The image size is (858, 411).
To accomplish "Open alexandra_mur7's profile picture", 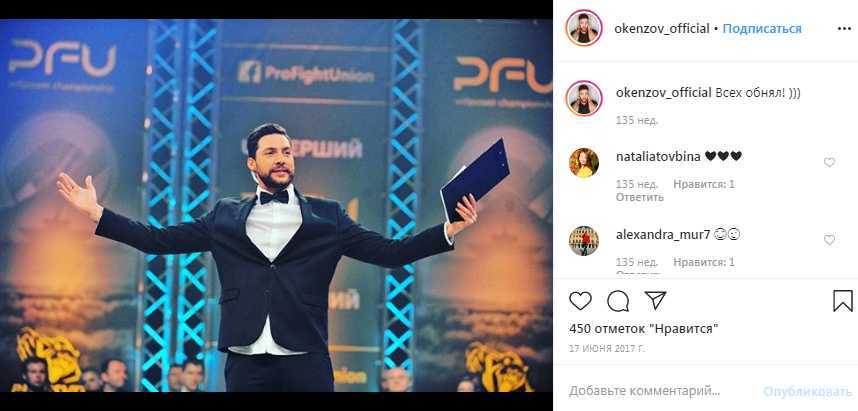I will pos(584,241).
